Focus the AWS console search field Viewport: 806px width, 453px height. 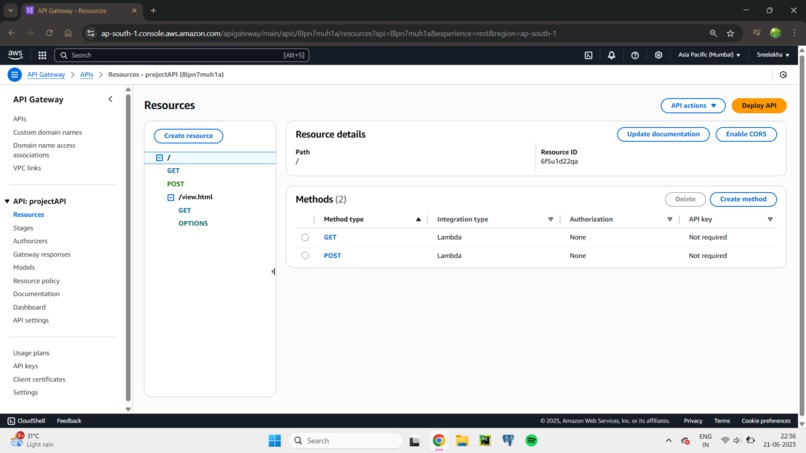(181, 55)
